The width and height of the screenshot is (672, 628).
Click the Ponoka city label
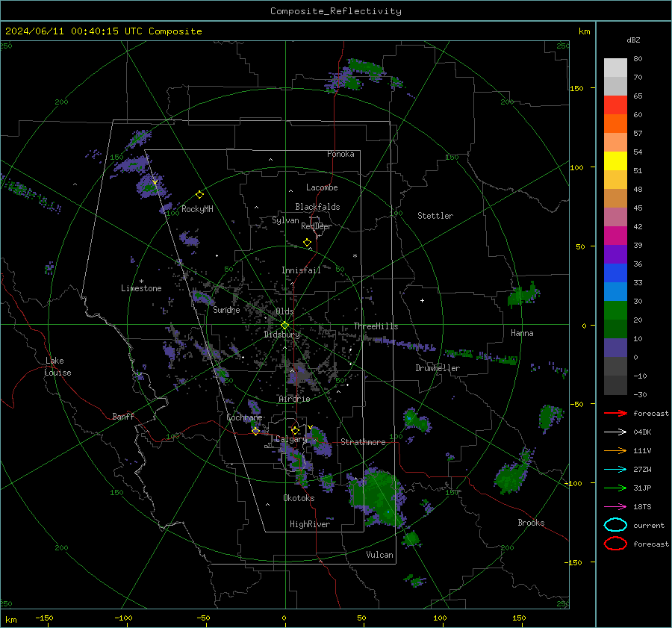pyautogui.click(x=340, y=154)
